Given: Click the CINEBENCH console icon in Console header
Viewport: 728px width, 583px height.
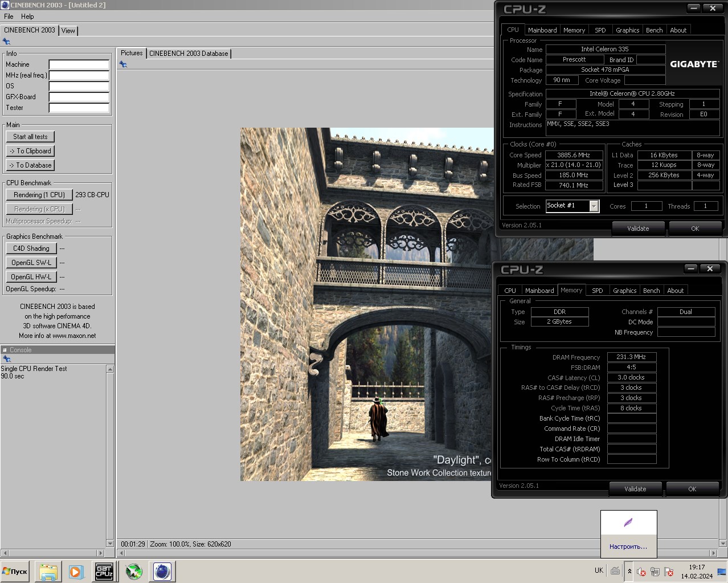Looking at the screenshot, I should [x=5, y=350].
